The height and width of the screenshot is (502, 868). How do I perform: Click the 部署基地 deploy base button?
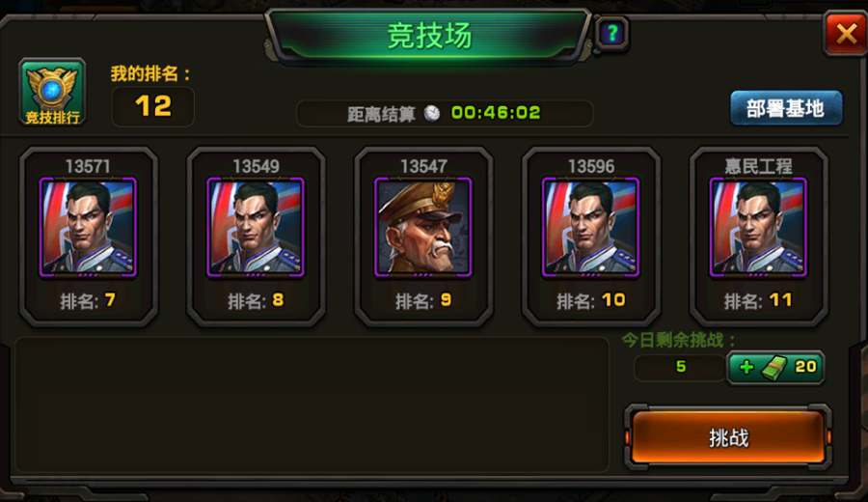(x=786, y=108)
